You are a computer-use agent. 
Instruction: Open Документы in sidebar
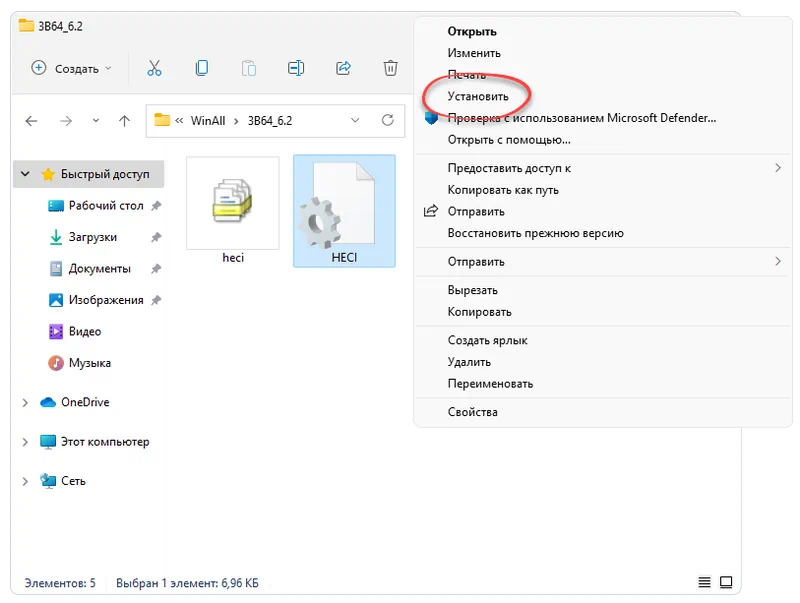click(x=99, y=268)
